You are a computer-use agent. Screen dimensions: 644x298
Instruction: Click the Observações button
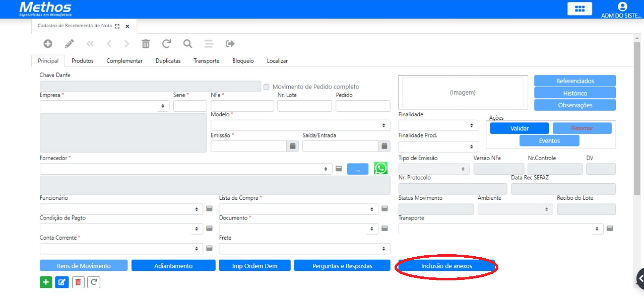[x=575, y=105]
